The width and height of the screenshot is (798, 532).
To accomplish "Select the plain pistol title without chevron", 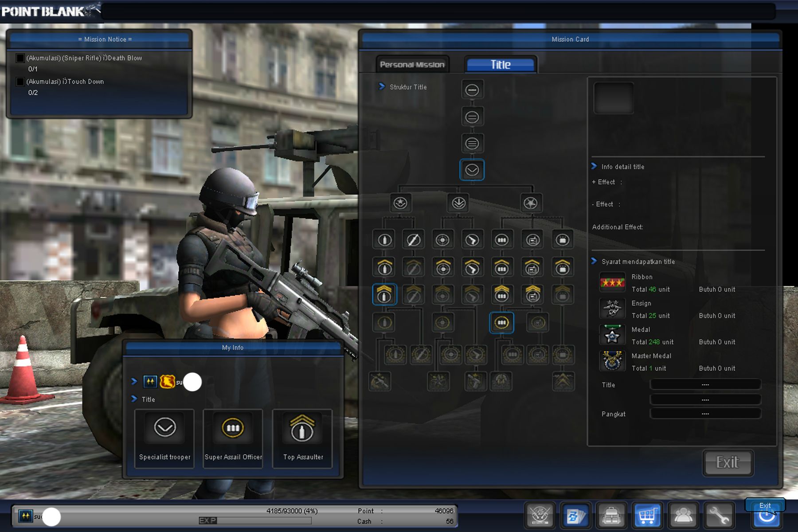I will click(472, 240).
